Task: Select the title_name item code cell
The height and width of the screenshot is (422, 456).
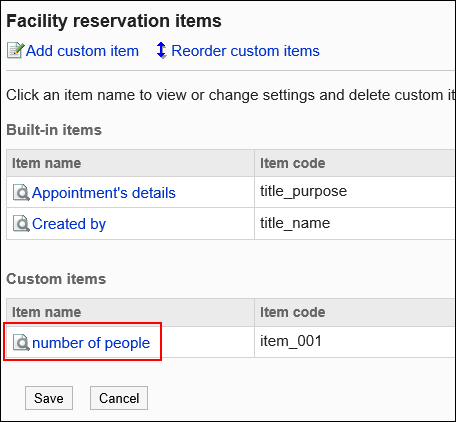Action: point(355,223)
